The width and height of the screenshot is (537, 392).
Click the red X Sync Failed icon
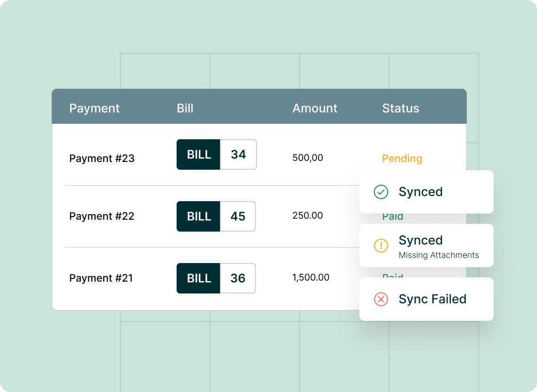point(381,299)
